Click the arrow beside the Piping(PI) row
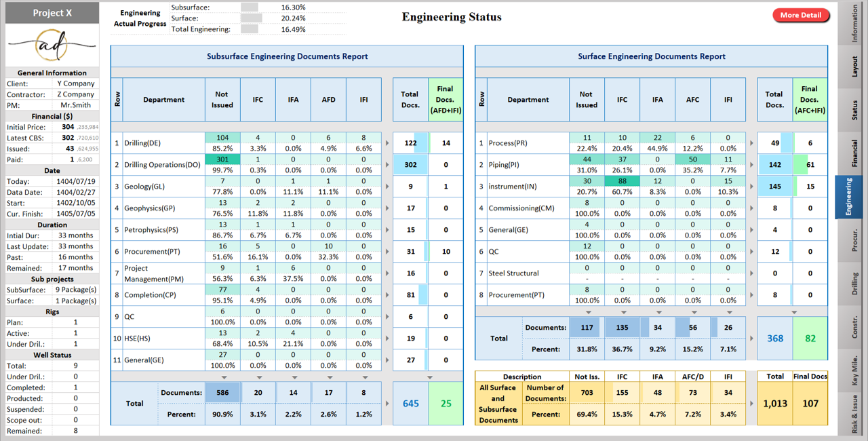Image resolution: width=868 pixels, height=441 pixels. click(751, 165)
